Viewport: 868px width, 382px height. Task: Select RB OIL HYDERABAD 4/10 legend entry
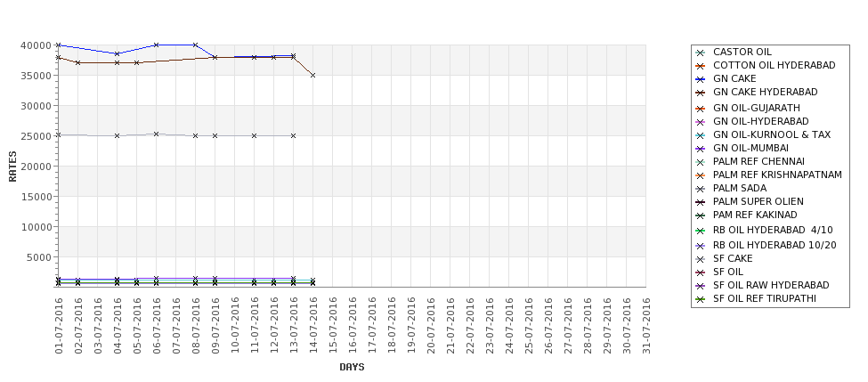[764, 230]
